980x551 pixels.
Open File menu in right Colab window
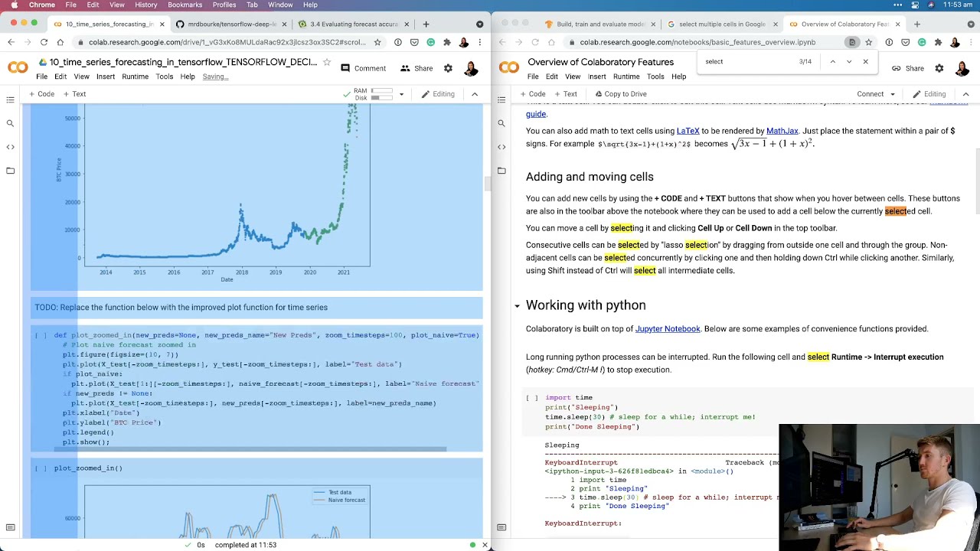pyautogui.click(x=533, y=77)
